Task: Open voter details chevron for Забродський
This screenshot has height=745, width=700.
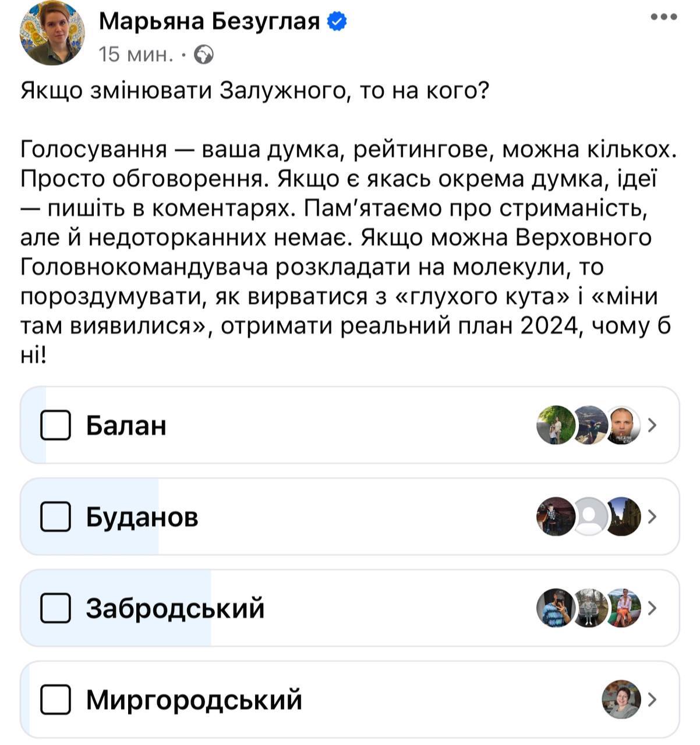Action: [653, 607]
